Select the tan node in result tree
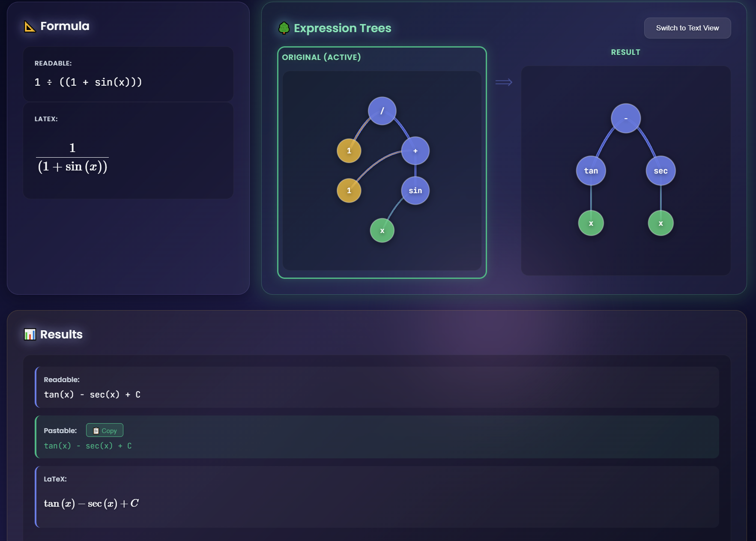The image size is (756, 541). coord(591,171)
